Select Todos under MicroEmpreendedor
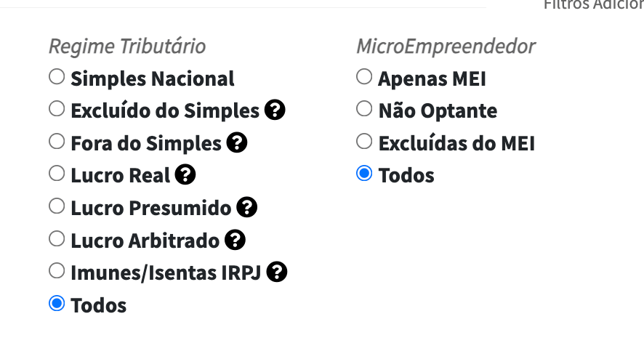The image size is (644, 343). (x=364, y=174)
